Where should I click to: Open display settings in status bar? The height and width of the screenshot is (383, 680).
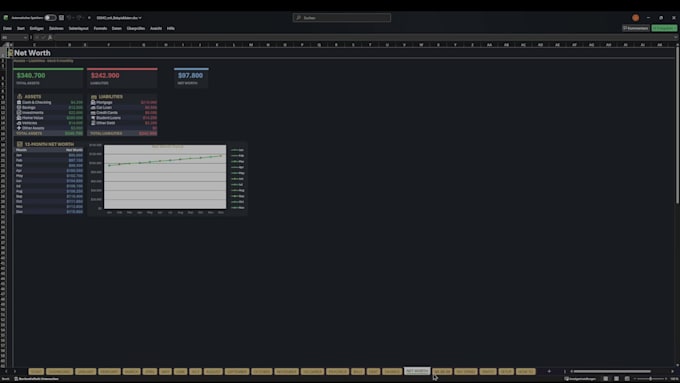[x=581, y=379]
